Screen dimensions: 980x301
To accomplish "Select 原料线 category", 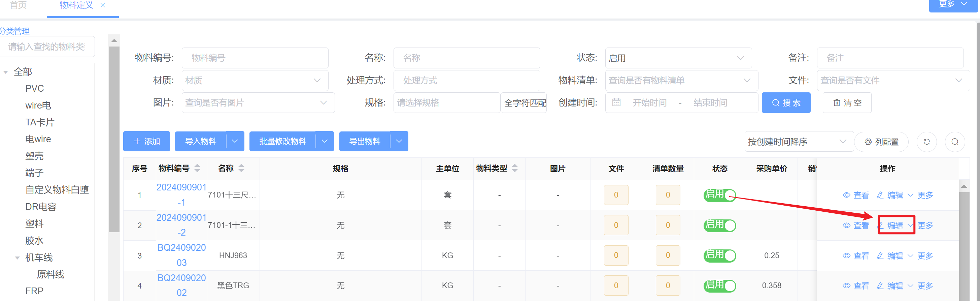I will [x=50, y=274].
